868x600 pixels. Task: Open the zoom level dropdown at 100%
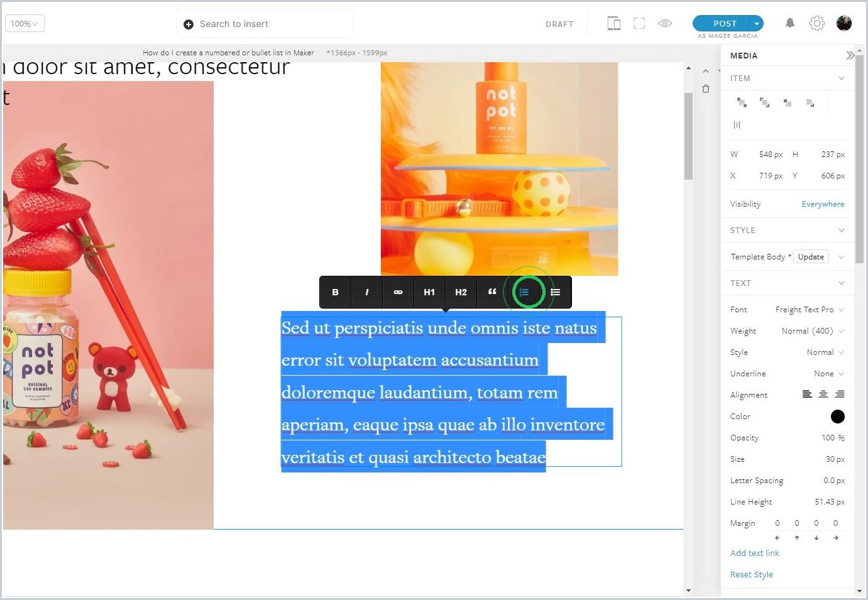(x=25, y=24)
